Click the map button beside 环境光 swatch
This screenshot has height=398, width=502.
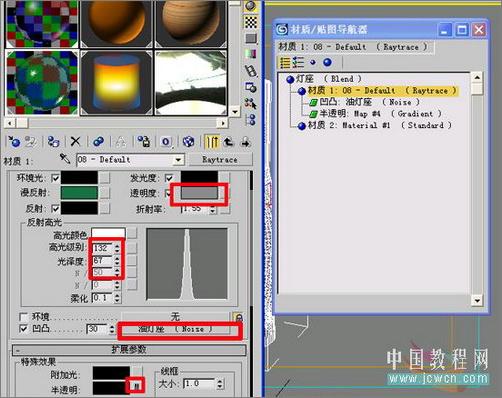pos(105,178)
